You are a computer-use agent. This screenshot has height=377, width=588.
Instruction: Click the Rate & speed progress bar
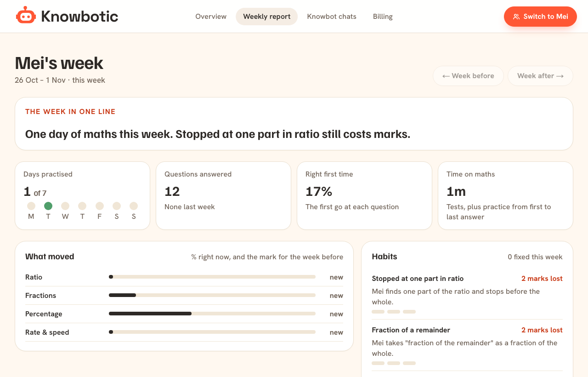(x=212, y=332)
